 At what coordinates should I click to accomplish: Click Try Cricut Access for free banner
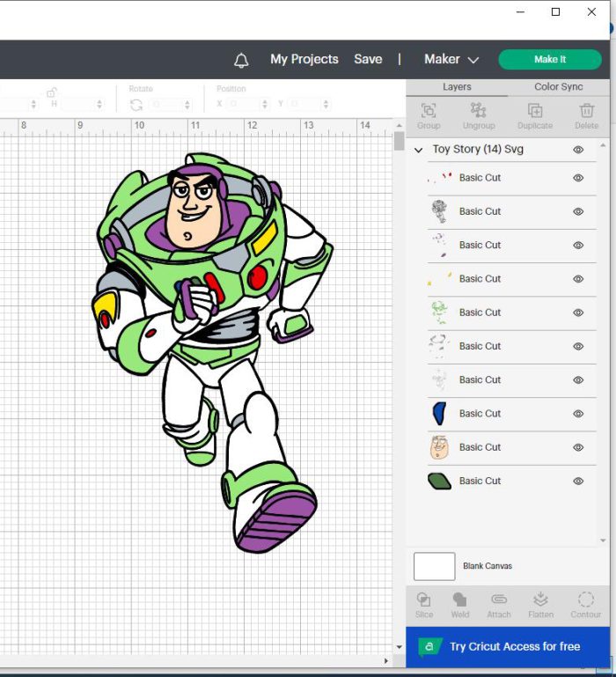pos(508,647)
